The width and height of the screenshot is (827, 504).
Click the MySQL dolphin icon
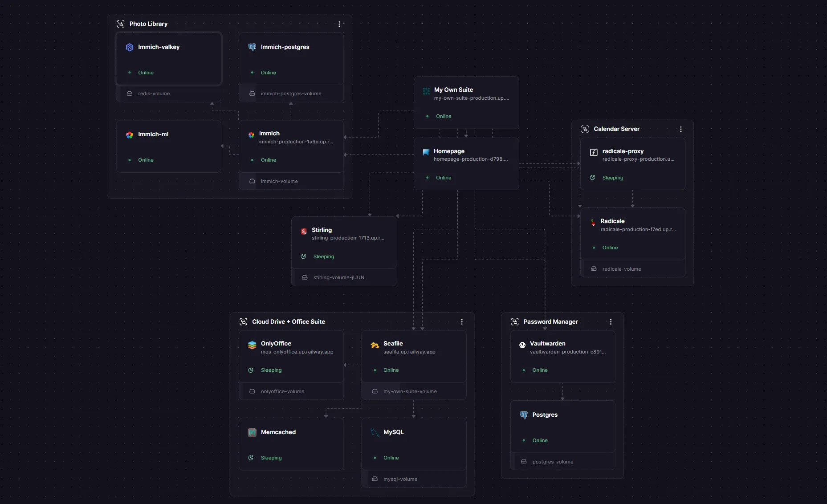[x=374, y=432]
